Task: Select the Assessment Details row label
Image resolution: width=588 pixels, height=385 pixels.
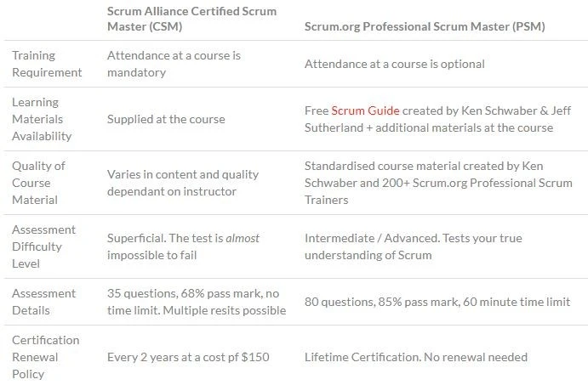Action: point(44,302)
